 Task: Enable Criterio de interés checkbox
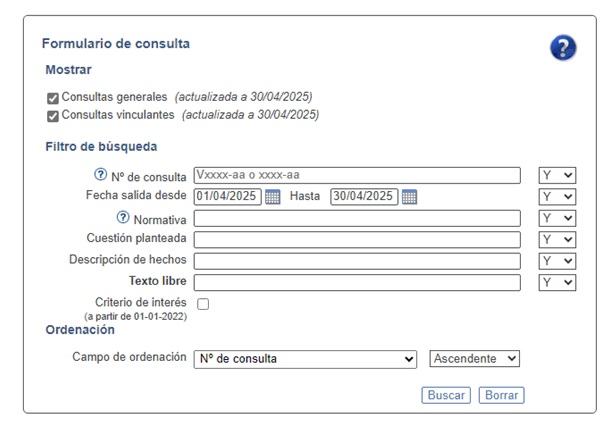click(203, 303)
